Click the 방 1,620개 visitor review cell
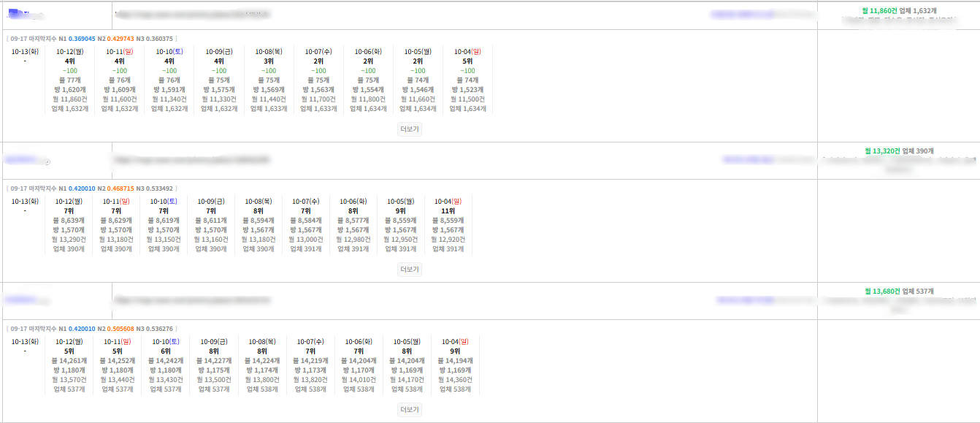This screenshot has height=423, width=980. coord(70,90)
